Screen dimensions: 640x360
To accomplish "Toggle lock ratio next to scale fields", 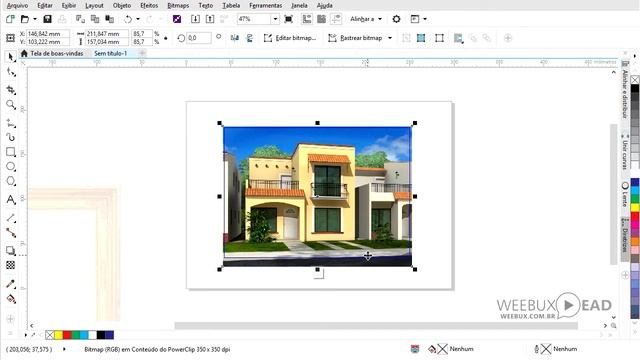I will click(166, 38).
